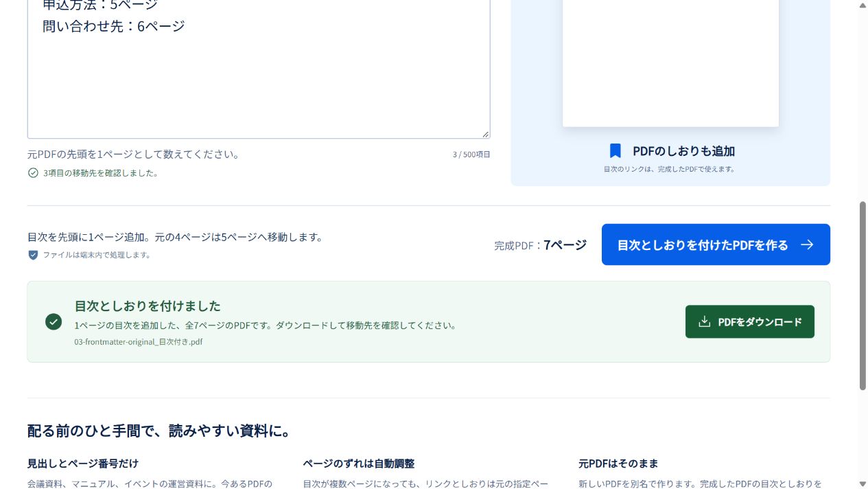The height and width of the screenshot is (489, 868).
Task: Click the 元PDFはそのまま heading
Action: point(618,464)
